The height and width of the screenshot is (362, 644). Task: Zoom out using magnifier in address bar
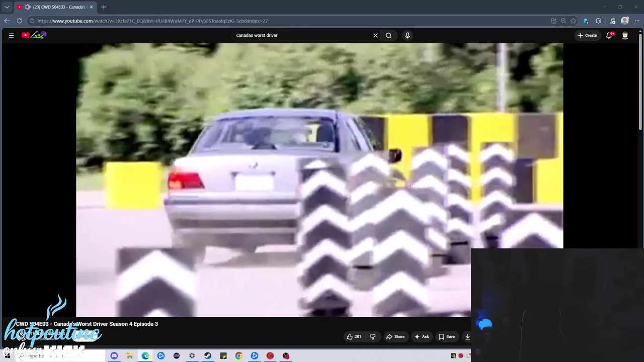pos(563,21)
